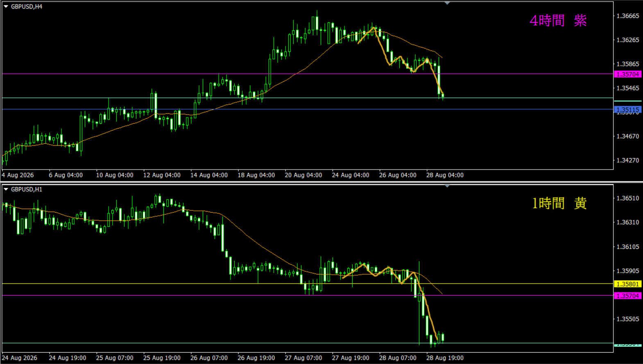Select the magenta 1.35704 price label on the H4 chart
643x364 pixels.
pos(628,74)
